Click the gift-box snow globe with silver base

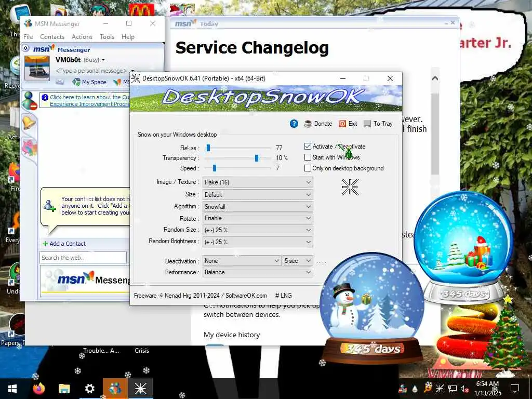click(463, 248)
